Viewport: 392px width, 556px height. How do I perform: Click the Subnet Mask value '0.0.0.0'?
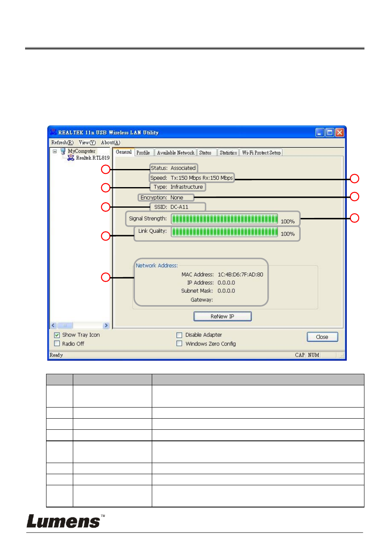[226, 291]
